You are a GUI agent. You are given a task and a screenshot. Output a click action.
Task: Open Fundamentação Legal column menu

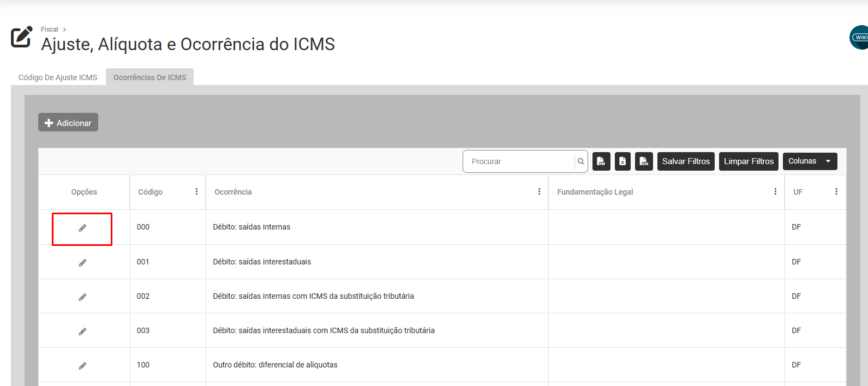pos(775,191)
